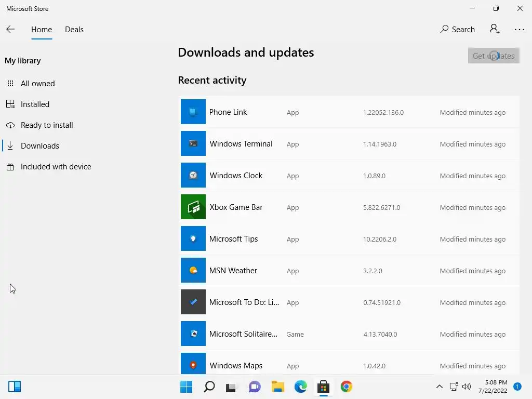Image resolution: width=532 pixels, height=399 pixels.
Task: Launch Microsoft Edge from the taskbar
Action: pos(301,387)
